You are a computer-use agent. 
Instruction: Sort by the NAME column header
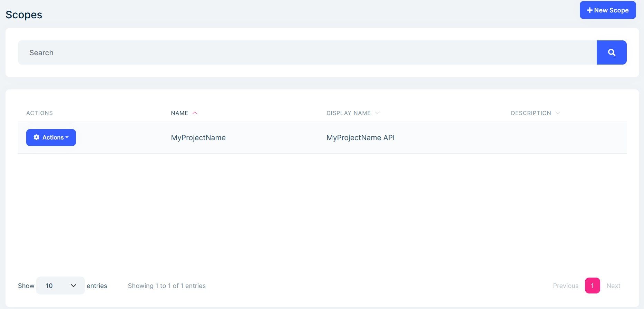[179, 113]
